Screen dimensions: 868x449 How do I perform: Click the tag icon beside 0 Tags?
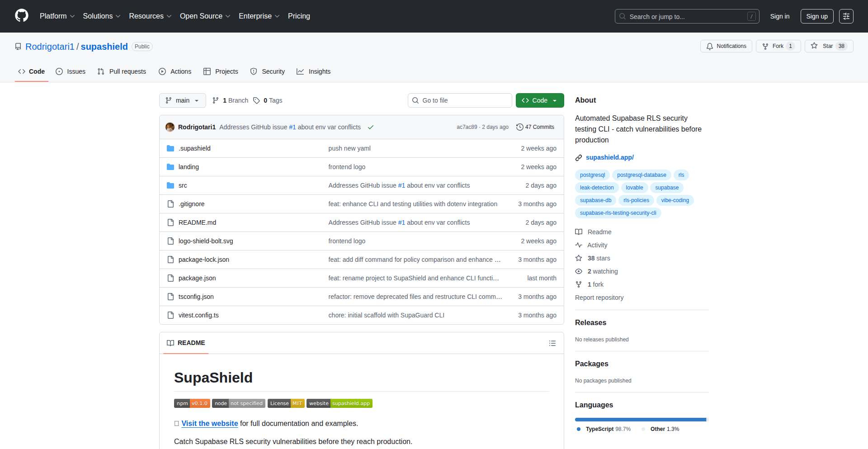coord(256,100)
